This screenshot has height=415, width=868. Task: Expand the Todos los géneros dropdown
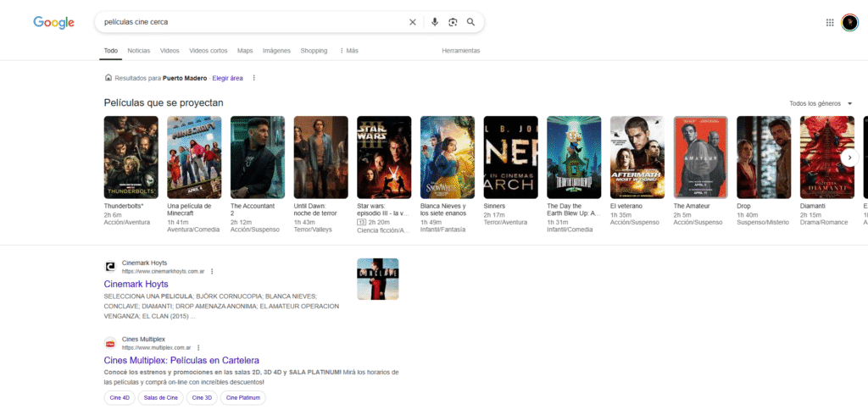[821, 103]
